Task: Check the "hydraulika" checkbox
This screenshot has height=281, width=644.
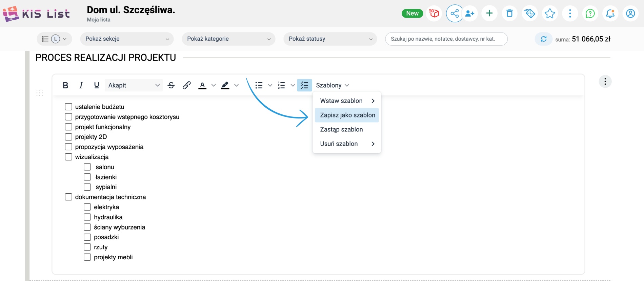Action: (x=87, y=217)
